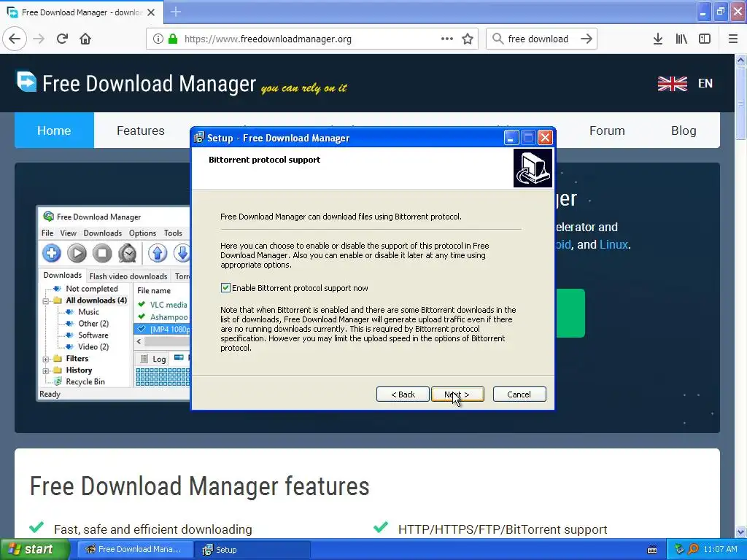Click the scroll left arrow in preview list
This screenshot has width=747, height=560.
point(139,341)
